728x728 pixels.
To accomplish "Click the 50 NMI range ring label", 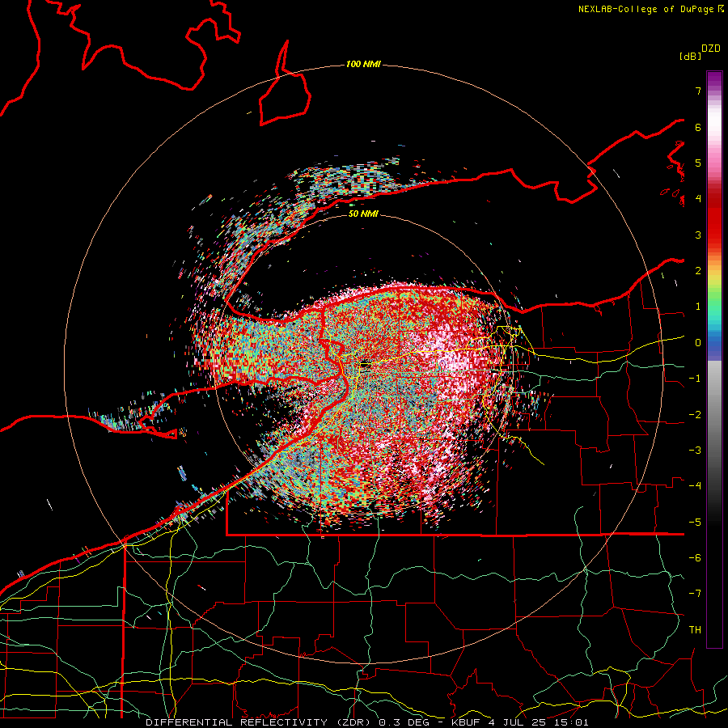I will (x=363, y=214).
